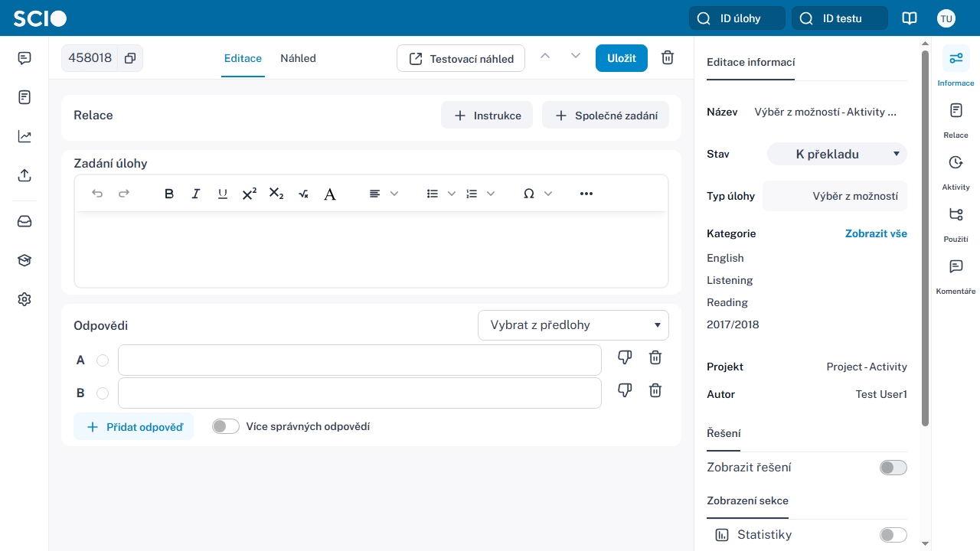The image size is (980, 551).
Task: Apply subscript formatting
Action: [276, 194]
